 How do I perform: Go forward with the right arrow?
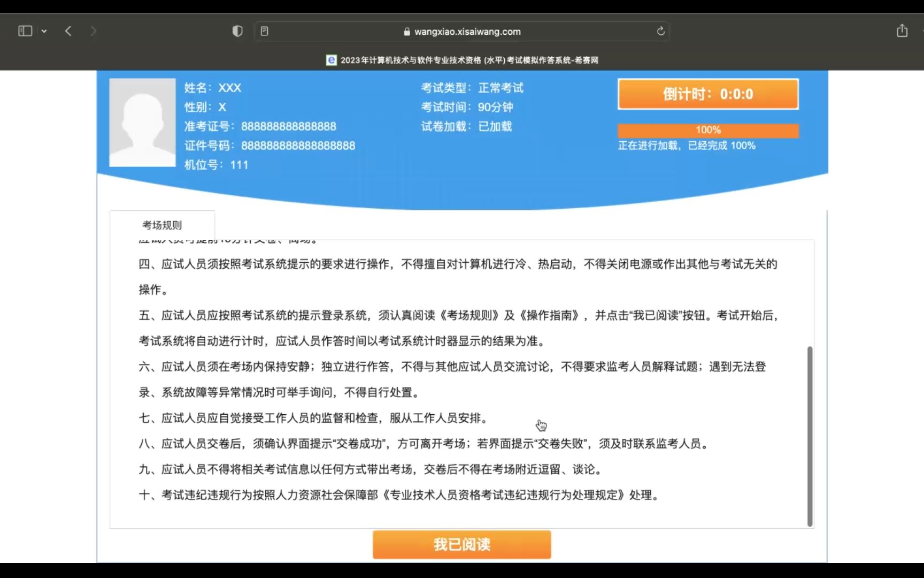pos(93,31)
